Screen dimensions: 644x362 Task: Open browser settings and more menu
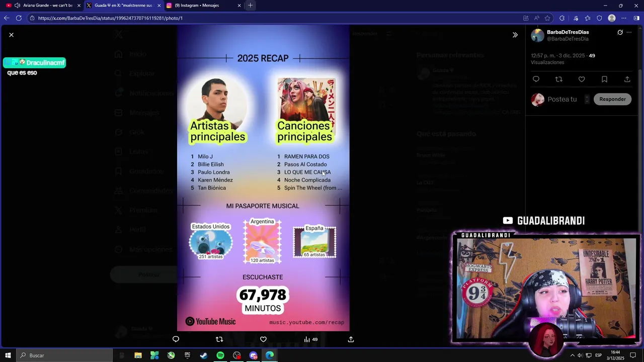[624, 18]
